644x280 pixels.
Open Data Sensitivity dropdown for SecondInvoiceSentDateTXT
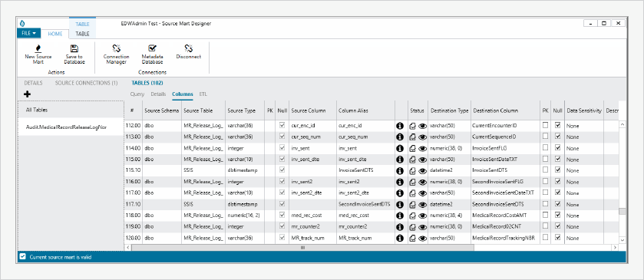[583, 193]
